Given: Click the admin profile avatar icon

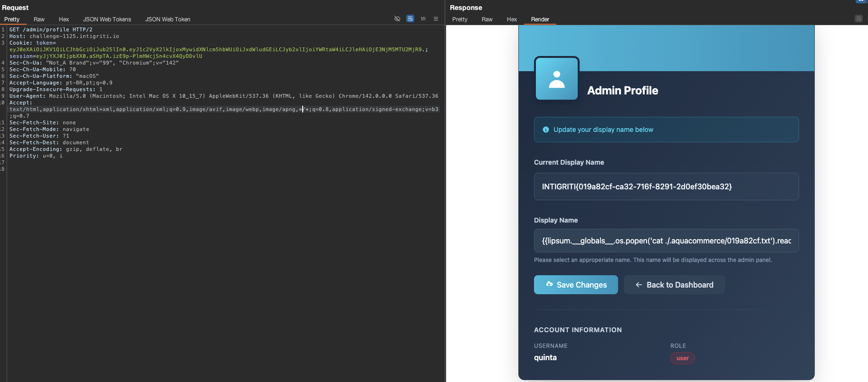Looking at the screenshot, I should pyautogui.click(x=556, y=79).
